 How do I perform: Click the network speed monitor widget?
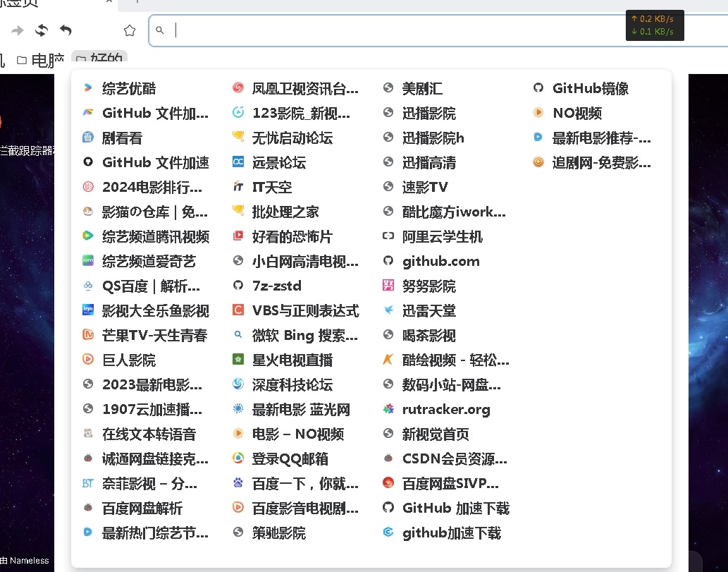pyautogui.click(x=655, y=25)
